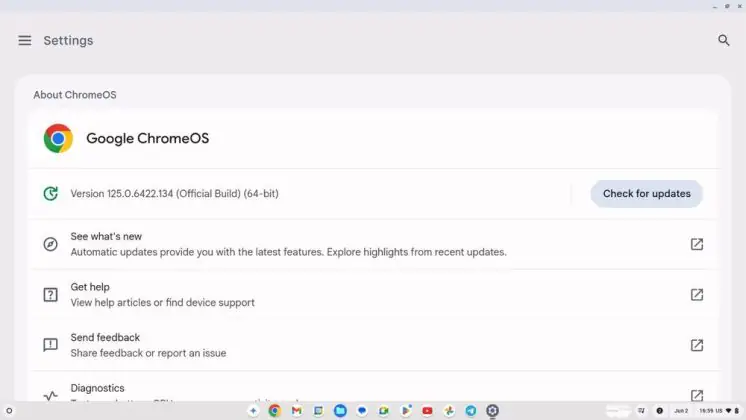Viewport: 746px width, 420px height.
Task: Click the question mark icon beside Get help
Action: (50, 295)
